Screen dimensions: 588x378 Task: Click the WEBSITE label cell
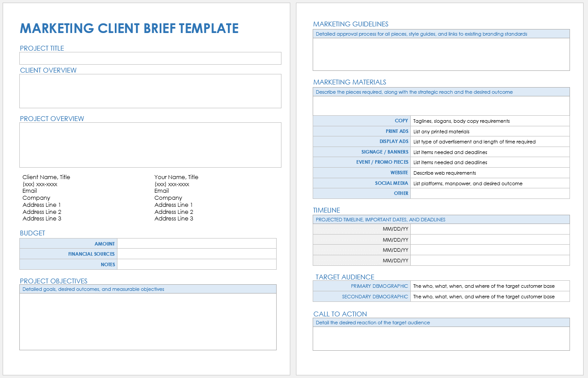(362, 172)
